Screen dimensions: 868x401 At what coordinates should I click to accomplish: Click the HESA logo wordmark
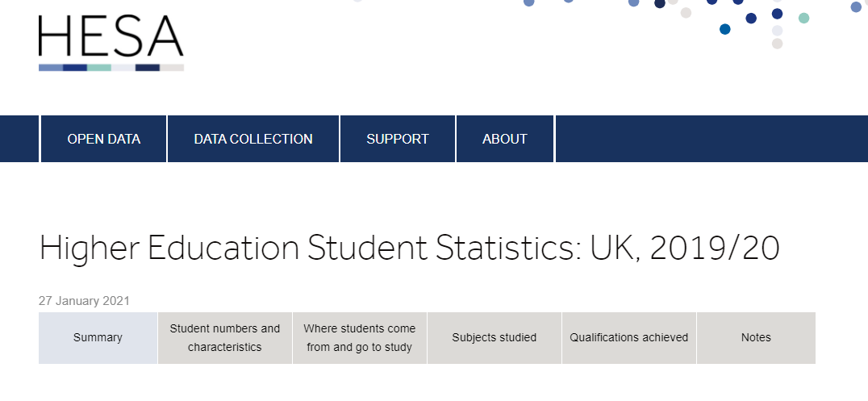(x=111, y=36)
